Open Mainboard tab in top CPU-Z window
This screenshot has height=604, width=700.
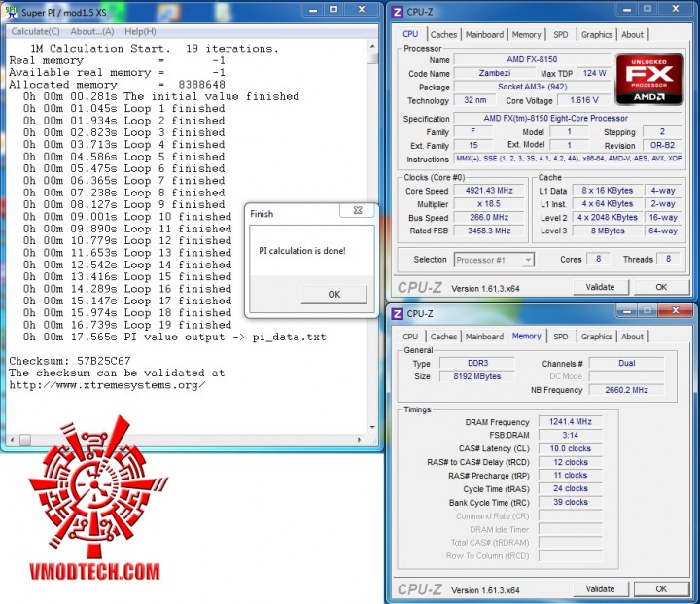click(x=484, y=34)
